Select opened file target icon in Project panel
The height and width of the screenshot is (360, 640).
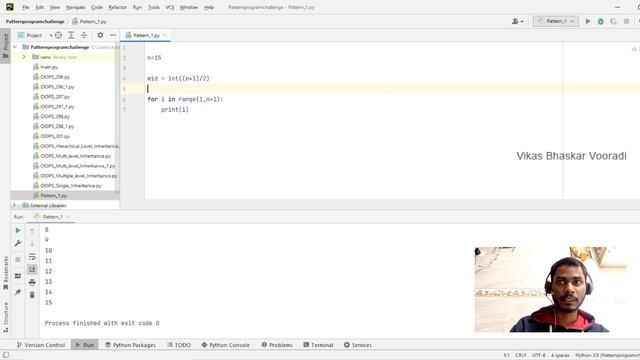58,36
